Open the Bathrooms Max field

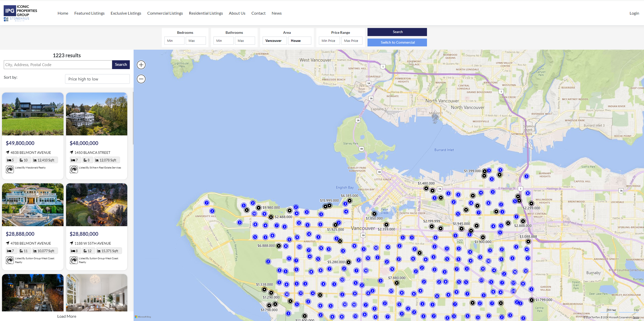pos(245,41)
